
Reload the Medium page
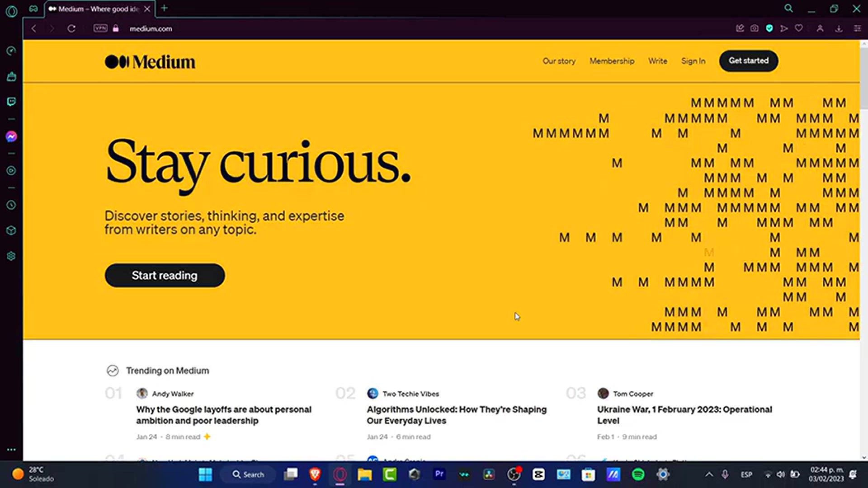[71, 28]
